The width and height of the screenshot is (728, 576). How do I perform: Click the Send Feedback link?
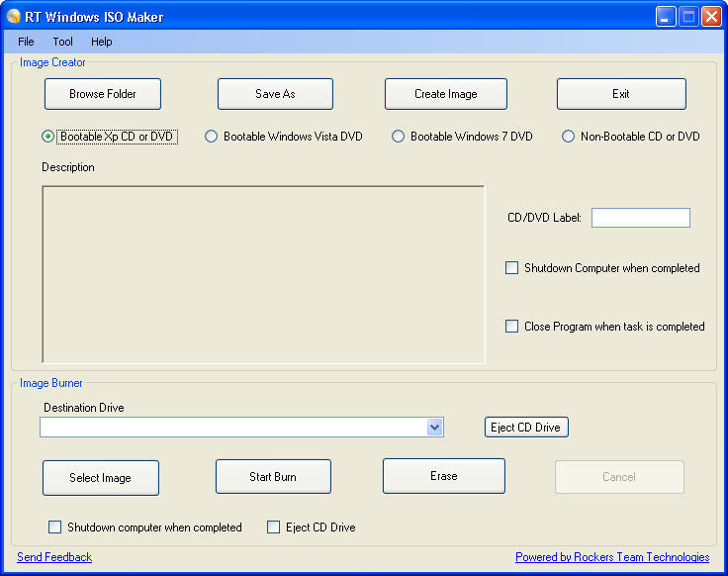[54, 557]
